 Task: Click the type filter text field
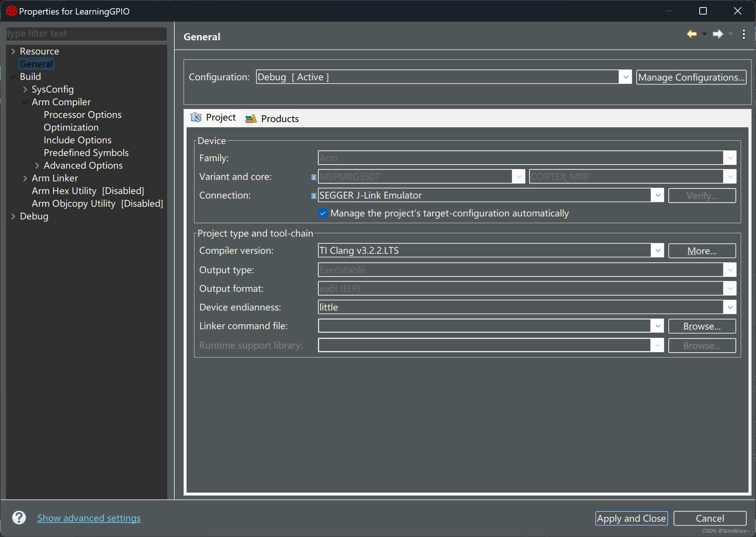86,34
